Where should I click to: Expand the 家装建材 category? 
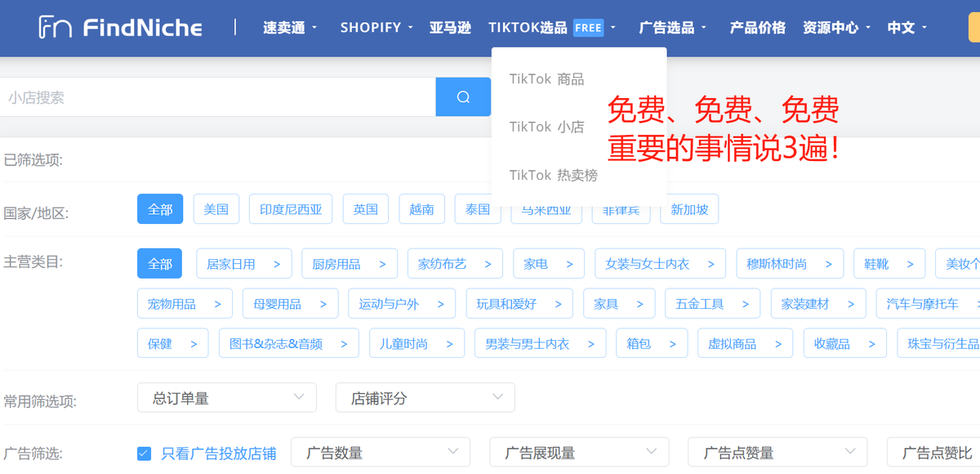coord(818,304)
